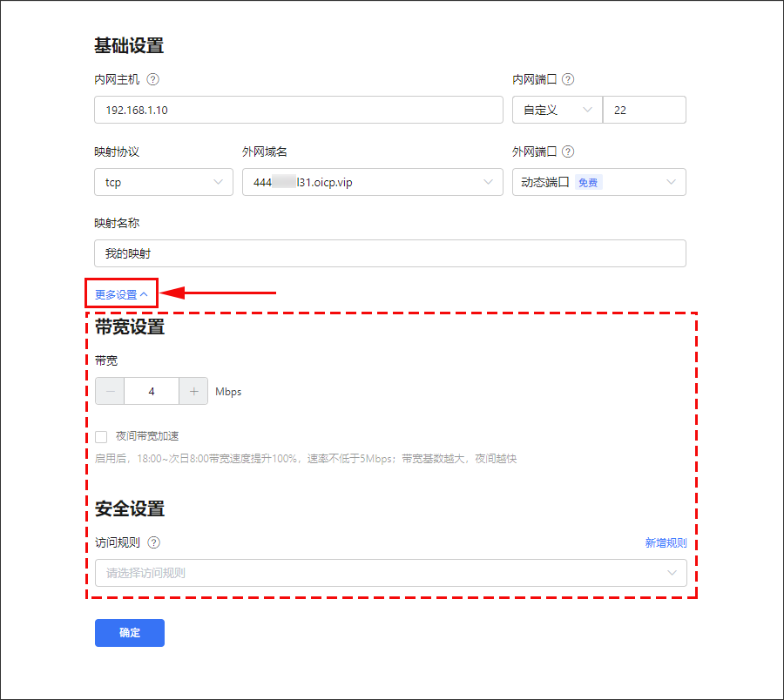Enable 夜间带宽加速 checkbox
The height and width of the screenshot is (700, 784).
tap(102, 436)
